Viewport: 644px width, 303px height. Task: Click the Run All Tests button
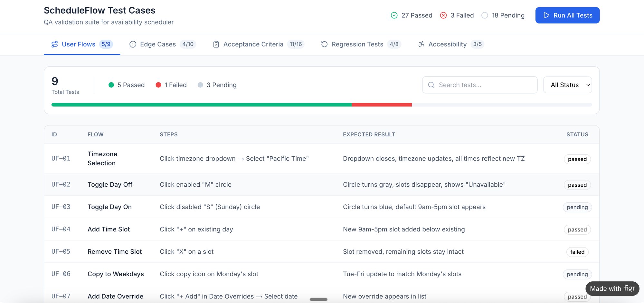567,15
